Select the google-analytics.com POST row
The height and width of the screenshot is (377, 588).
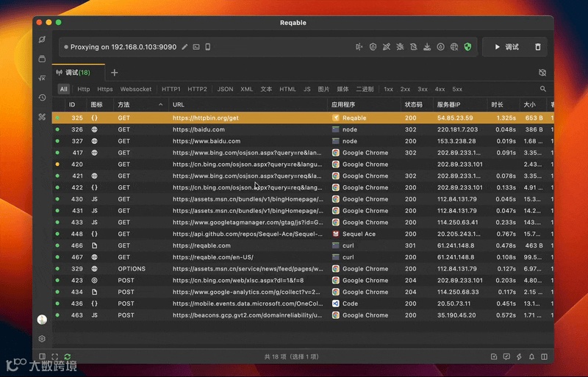(303, 292)
